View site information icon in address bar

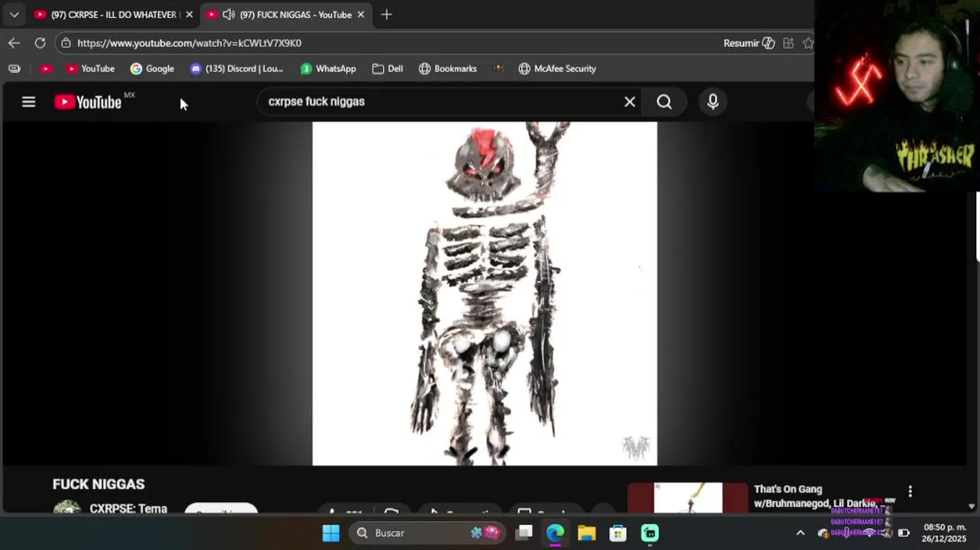pyautogui.click(x=66, y=43)
